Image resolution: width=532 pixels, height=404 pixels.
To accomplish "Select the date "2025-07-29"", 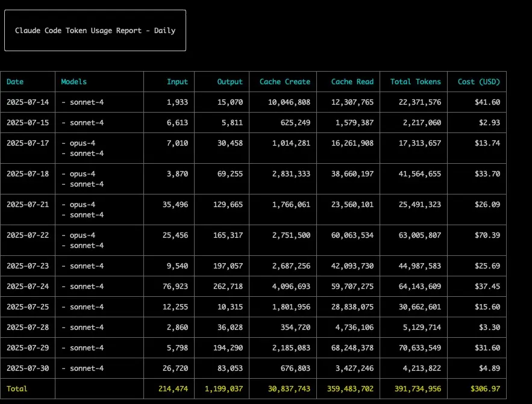I will [28, 348].
